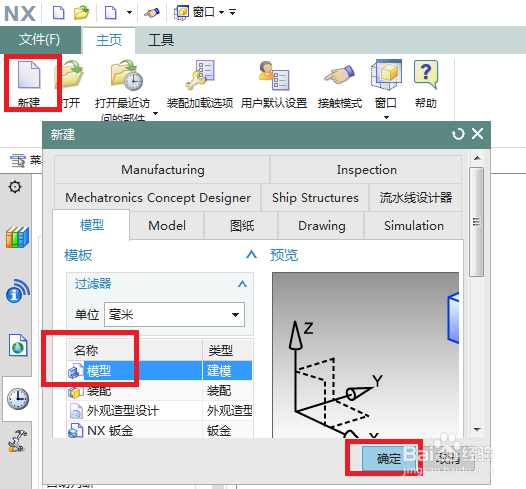The width and height of the screenshot is (526, 489).
Task: Click the Open (打开) folder ribbon icon
Action: point(70,74)
